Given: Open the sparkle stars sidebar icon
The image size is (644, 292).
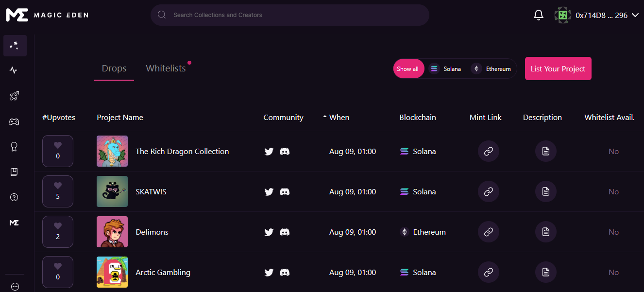Looking at the screenshot, I should [x=15, y=46].
